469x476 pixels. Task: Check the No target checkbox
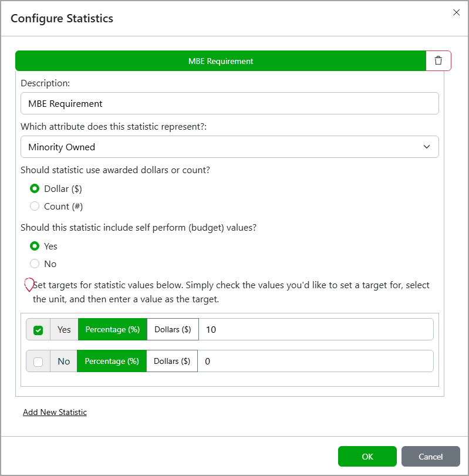tap(38, 362)
